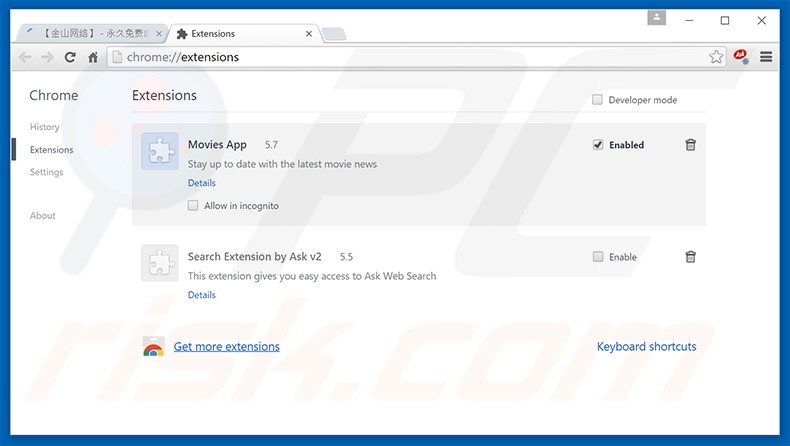Viewport: 790px width, 446px height.
Task: Open the home page icon
Action: 93,57
